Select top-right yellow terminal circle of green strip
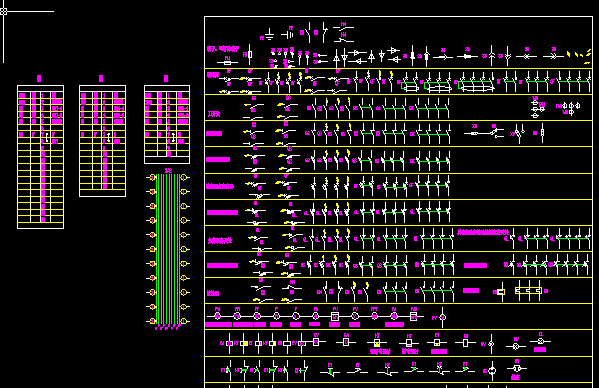 (184, 177)
